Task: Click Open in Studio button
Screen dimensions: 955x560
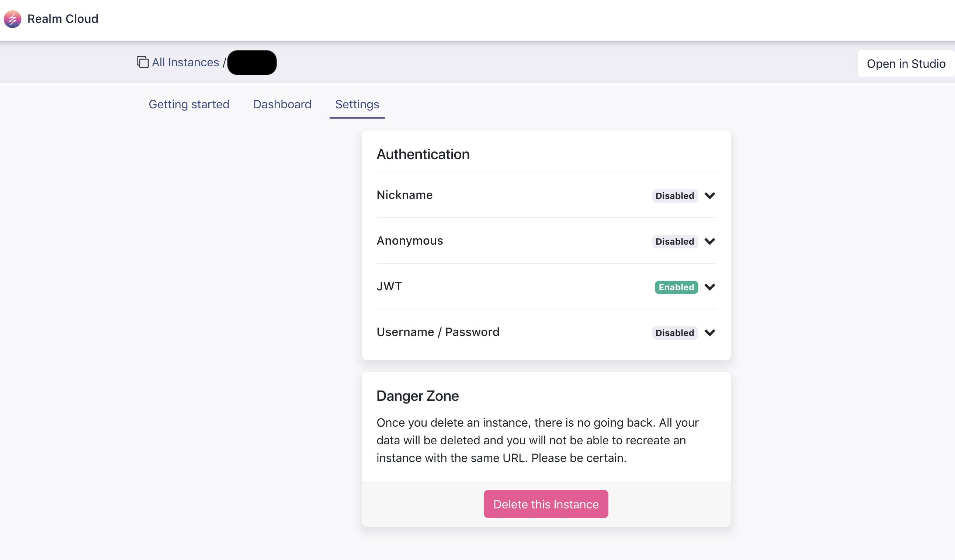Action: 906,63
